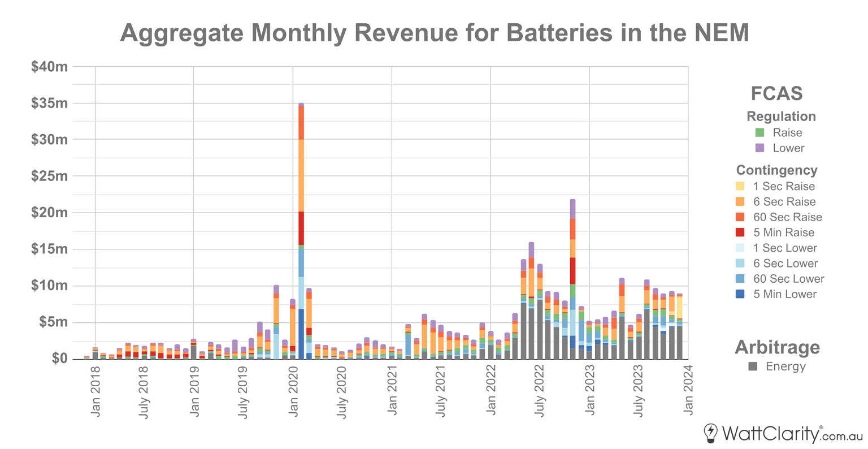Click the Arbitrage legend heading
This screenshot has width=868, height=449.
pos(779,346)
